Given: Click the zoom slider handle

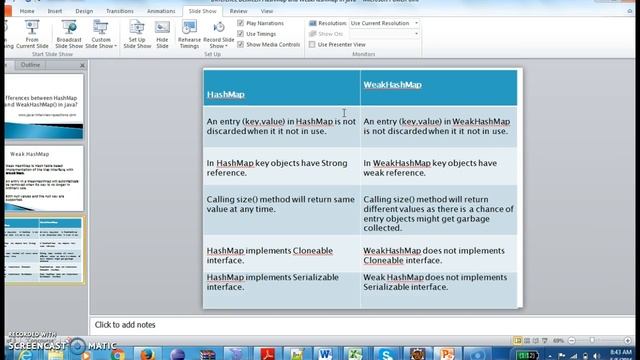Looking at the screenshot, I should (x=592, y=340).
